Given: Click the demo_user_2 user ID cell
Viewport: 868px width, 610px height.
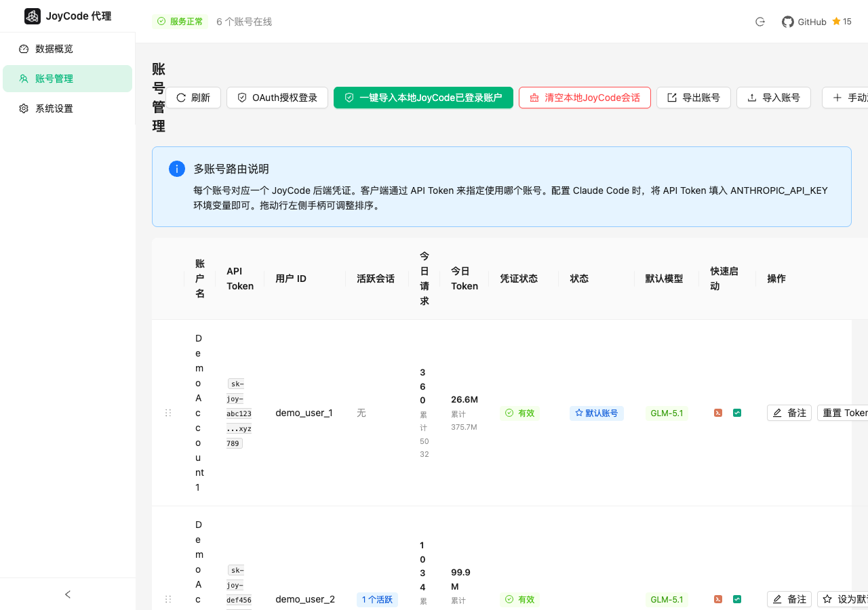Looking at the screenshot, I should [x=305, y=599].
